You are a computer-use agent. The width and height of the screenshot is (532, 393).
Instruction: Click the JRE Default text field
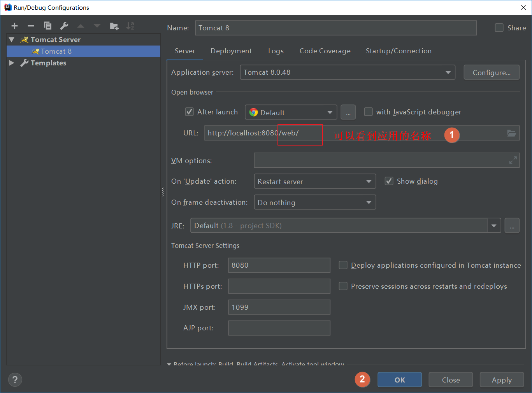click(339, 226)
